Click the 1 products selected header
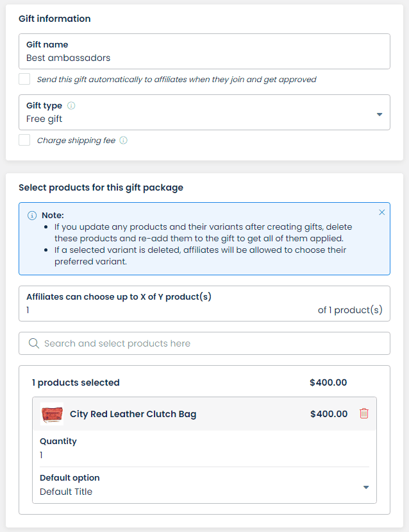 (76, 382)
